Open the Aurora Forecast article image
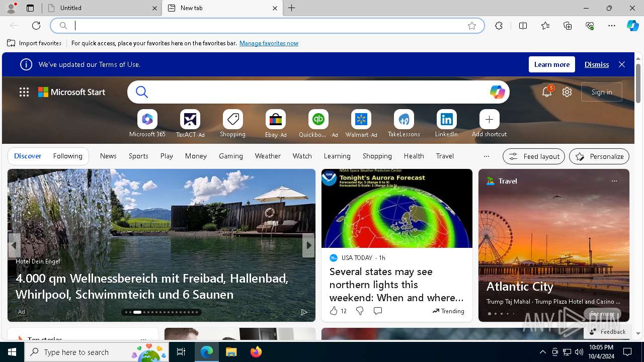 pyautogui.click(x=397, y=209)
